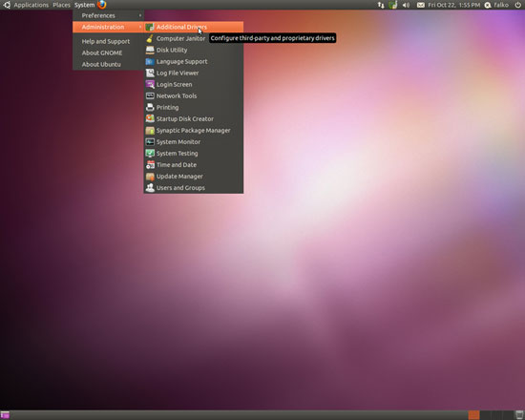525x420 pixels.
Task: Click the power session icon
Action: (x=517, y=5)
